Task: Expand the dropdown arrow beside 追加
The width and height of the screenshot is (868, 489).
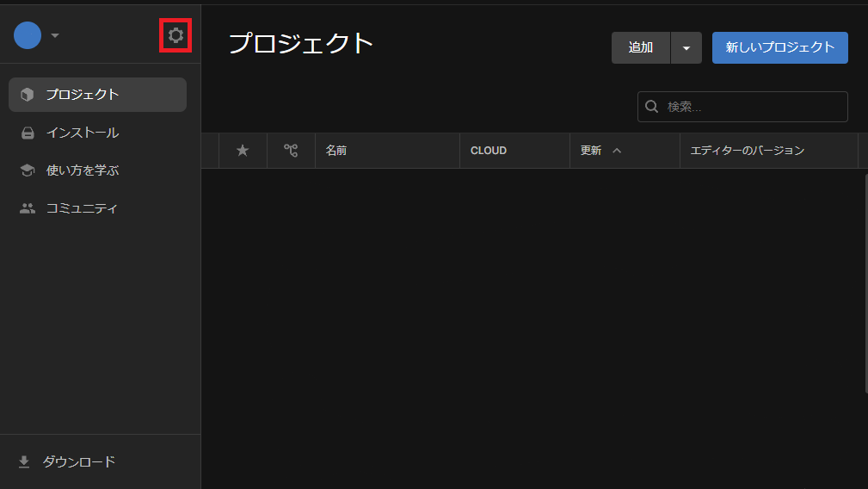Action: pyautogui.click(x=686, y=47)
